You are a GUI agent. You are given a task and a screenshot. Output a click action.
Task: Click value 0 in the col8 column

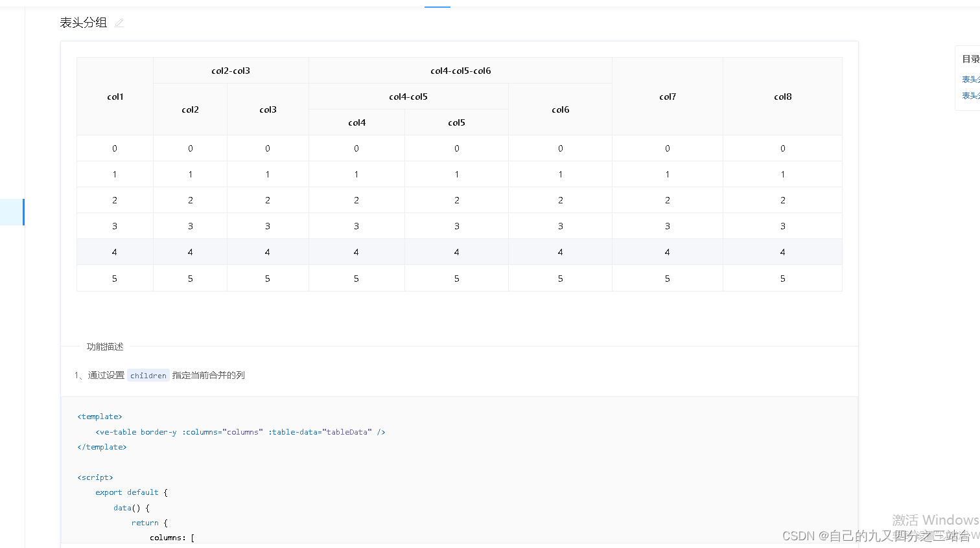tap(783, 148)
